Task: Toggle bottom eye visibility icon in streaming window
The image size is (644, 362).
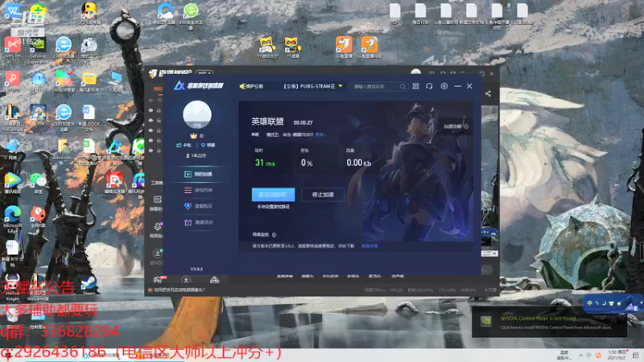Action: 151,150
